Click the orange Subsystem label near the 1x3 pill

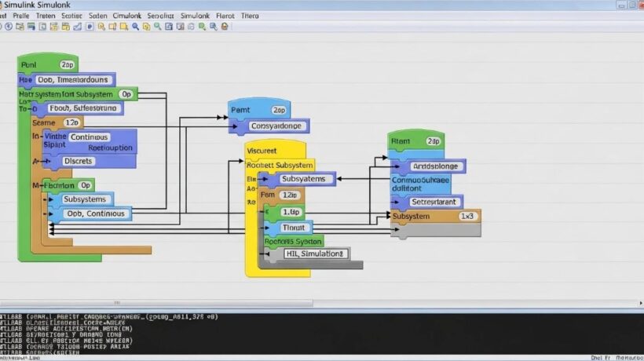pos(411,216)
